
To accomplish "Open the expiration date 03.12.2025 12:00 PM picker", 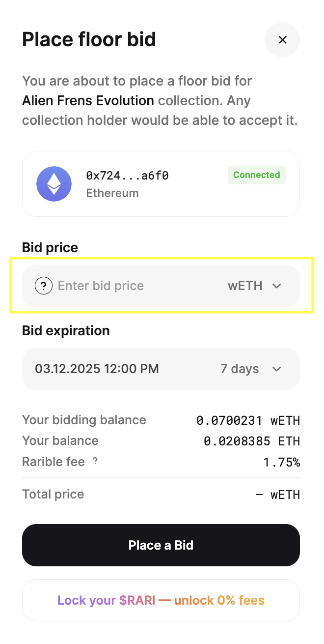I will [x=97, y=369].
